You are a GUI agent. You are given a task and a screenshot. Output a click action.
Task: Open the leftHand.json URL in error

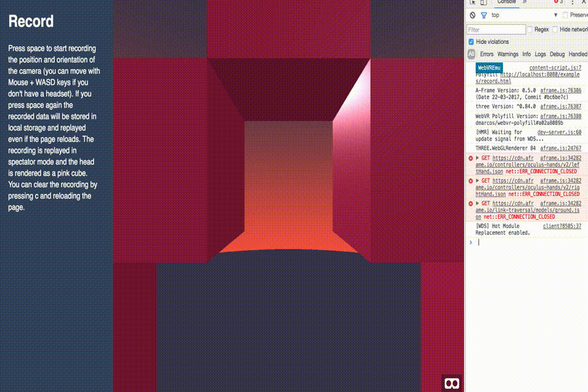tap(527, 165)
